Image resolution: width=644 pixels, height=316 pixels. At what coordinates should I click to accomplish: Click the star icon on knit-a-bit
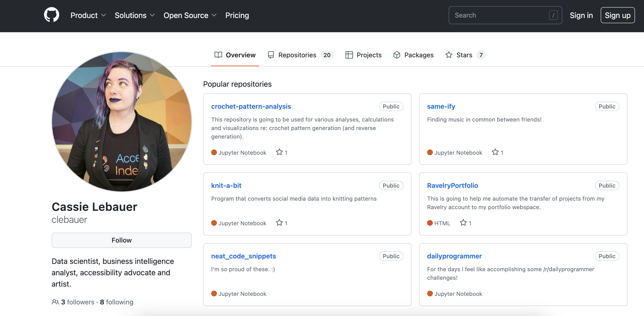click(x=279, y=223)
